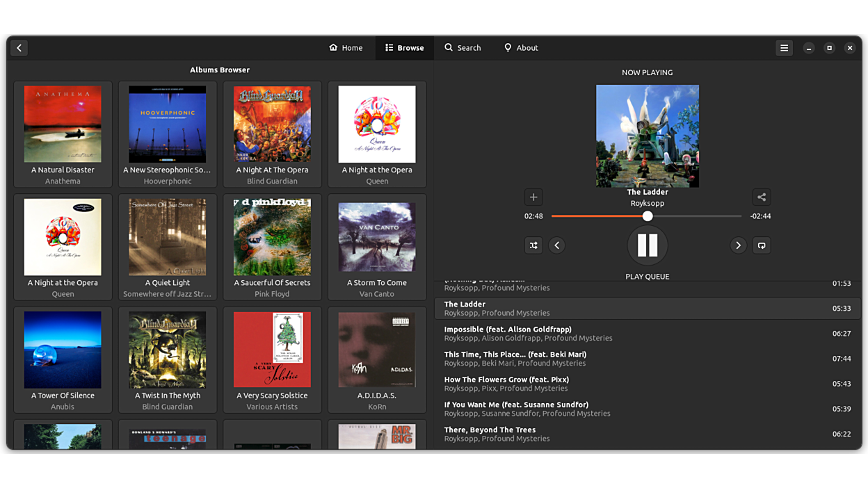Open the hamburger menu

[x=784, y=48]
